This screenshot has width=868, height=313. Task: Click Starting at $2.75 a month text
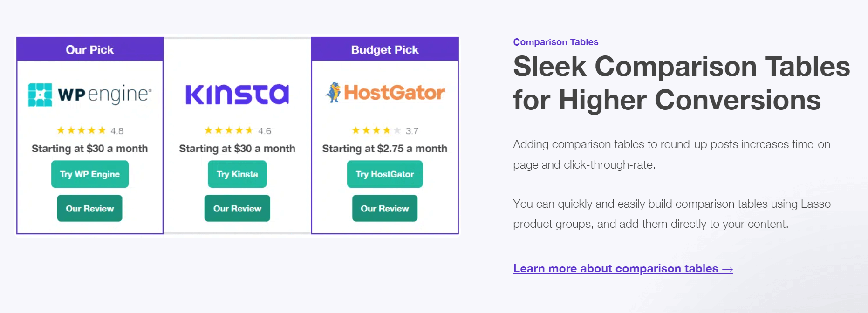pyautogui.click(x=385, y=149)
